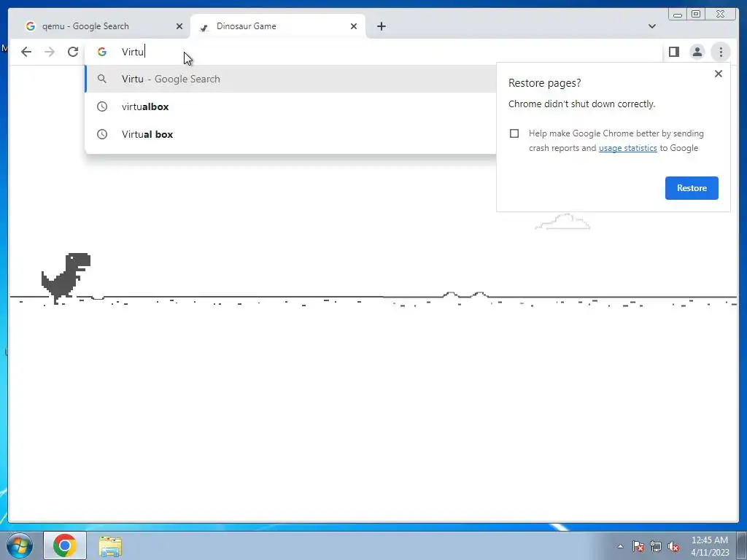Restore down the Chrome window
Image resolution: width=747 pixels, height=560 pixels.
[695, 15]
